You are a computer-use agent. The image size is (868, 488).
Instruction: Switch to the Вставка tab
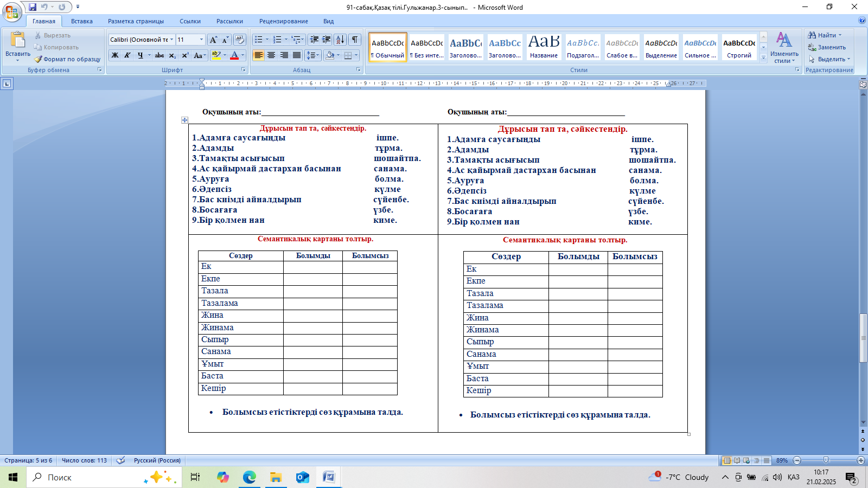[x=81, y=21]
